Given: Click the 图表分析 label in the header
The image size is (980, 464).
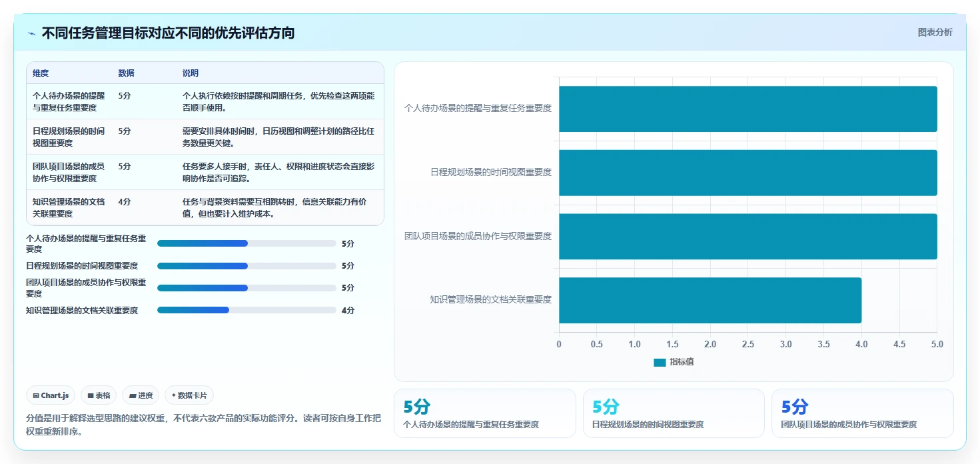Looking at the screenshot, I should pyautogui.click(x=935, y=32).
